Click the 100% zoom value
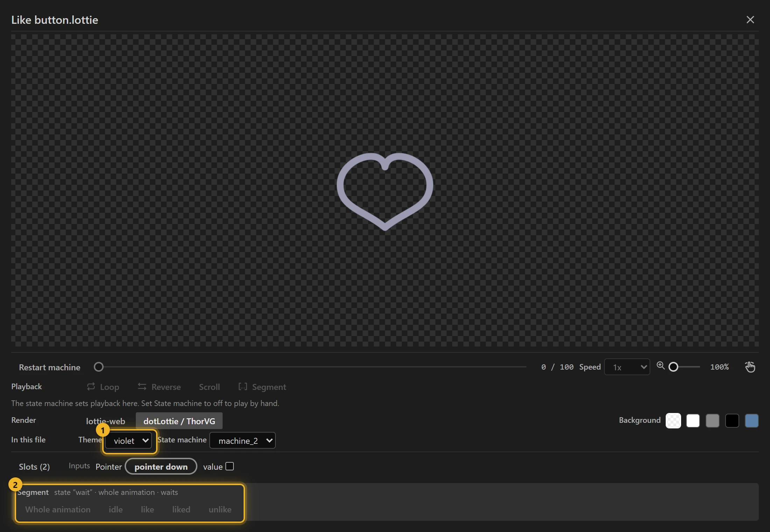770x532 pixels. click(x=719, y=367)
